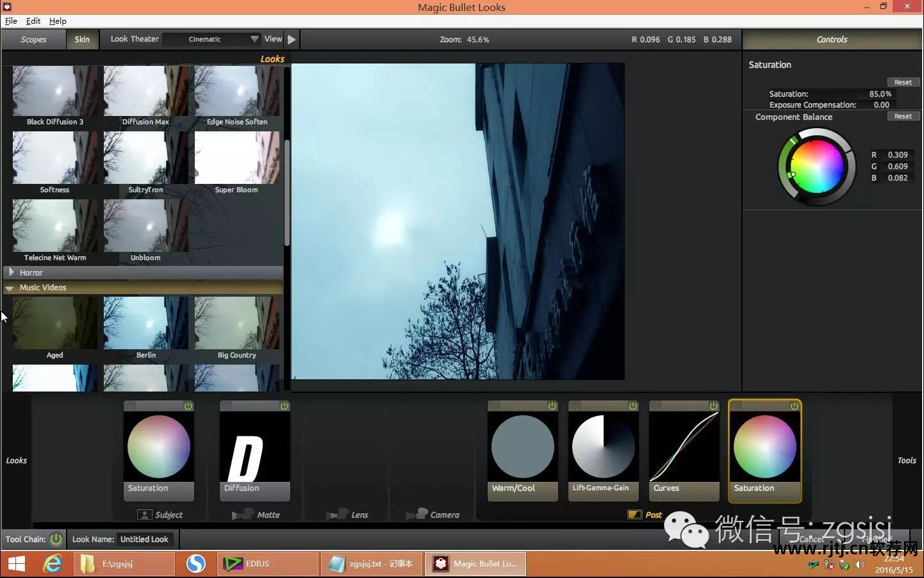Select the Subject Saturation tool card
This screenshot has width=924, height=578.
[159, 451]
